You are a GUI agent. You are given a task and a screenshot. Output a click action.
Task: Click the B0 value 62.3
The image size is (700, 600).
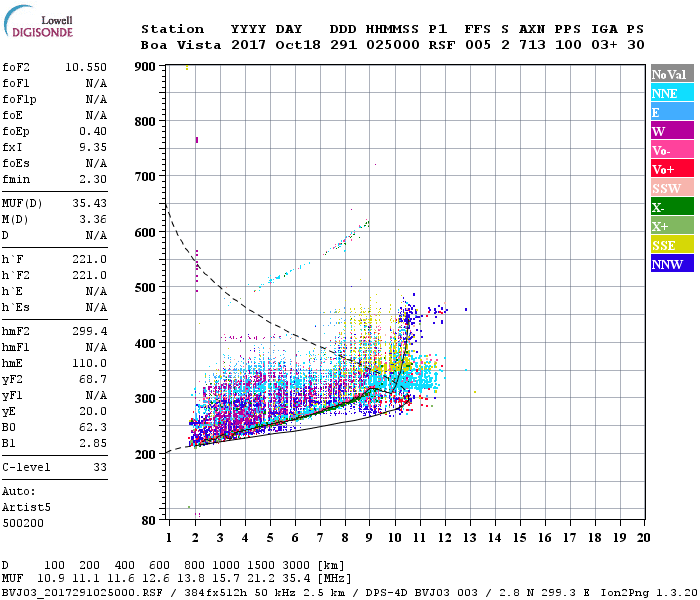(x=93, y=428)
